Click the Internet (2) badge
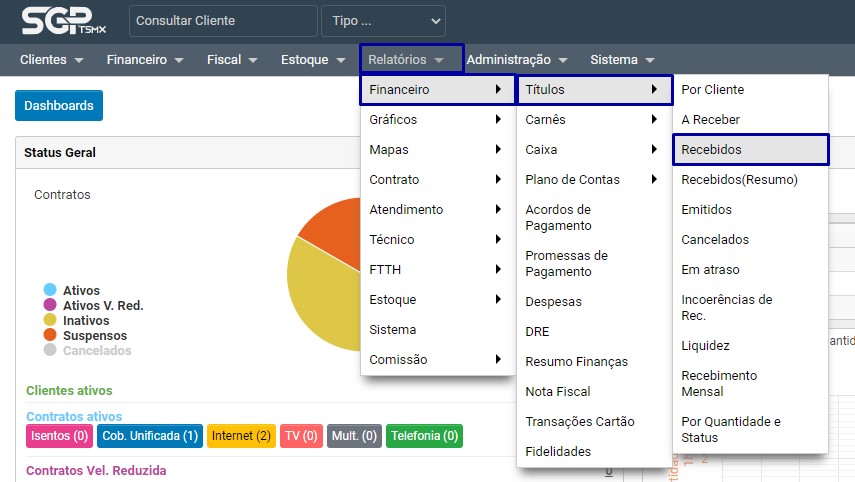 (241, 436)
